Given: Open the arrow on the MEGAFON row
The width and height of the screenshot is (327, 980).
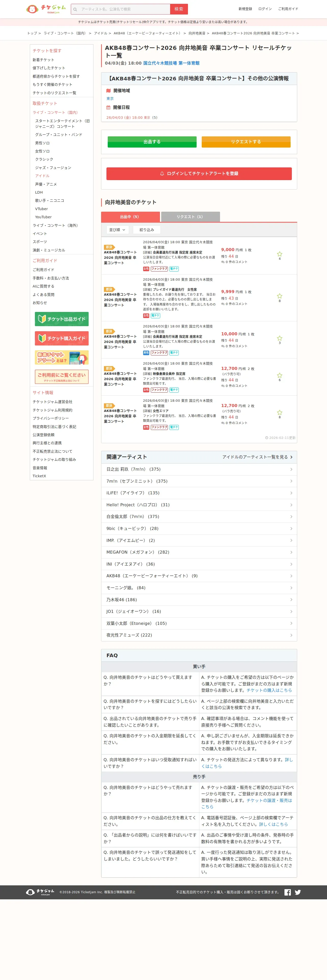Looking at the screenshot, I should click(x=291, y=552).
